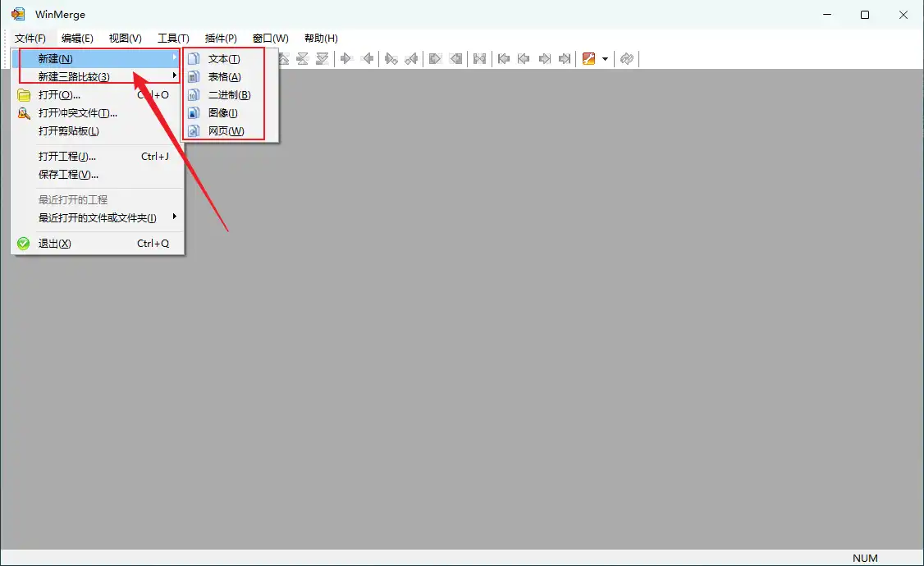Choose 保存工程(V)... menu entry
Image resolution: width=924 pixels, height=566 pixels.
tap(69, 174)
